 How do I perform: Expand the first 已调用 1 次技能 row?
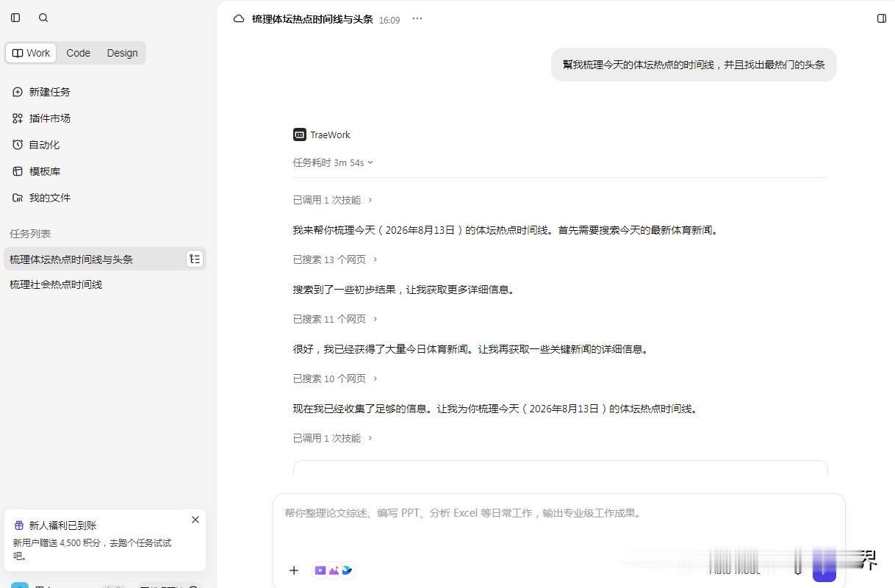click(333, 200)
